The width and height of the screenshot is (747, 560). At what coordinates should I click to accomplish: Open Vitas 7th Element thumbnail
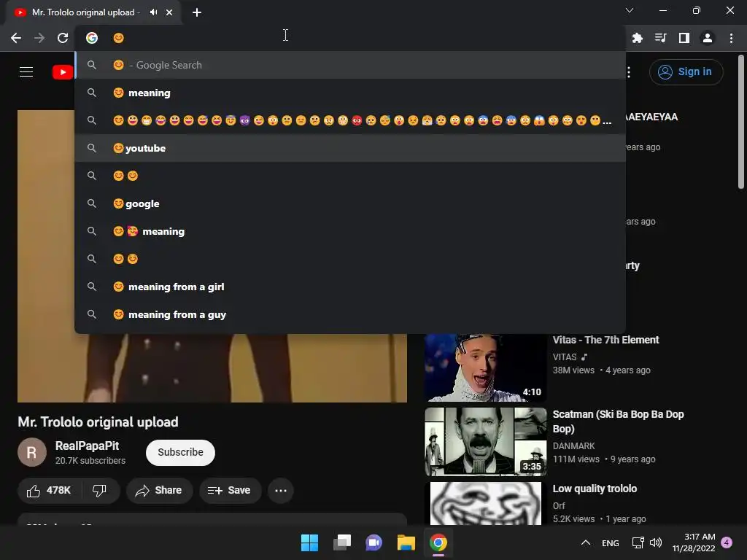pyautogui.click(x=485, y=367)
